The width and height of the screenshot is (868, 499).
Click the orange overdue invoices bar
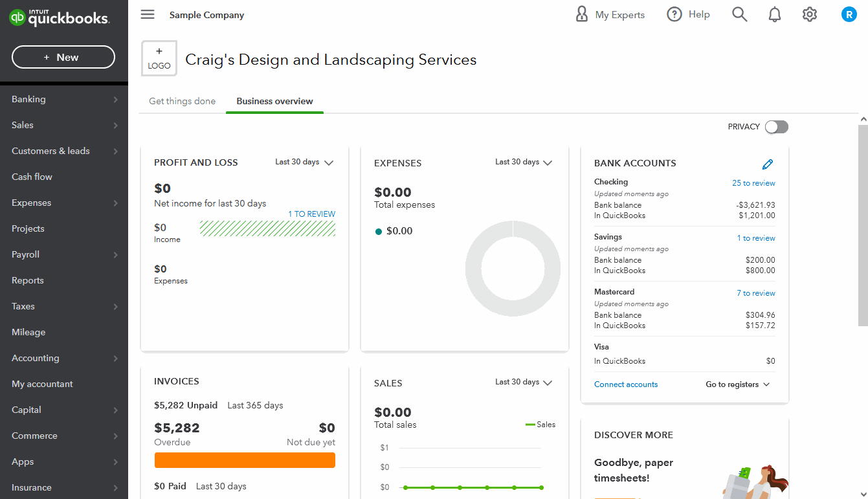coord(245,460)
